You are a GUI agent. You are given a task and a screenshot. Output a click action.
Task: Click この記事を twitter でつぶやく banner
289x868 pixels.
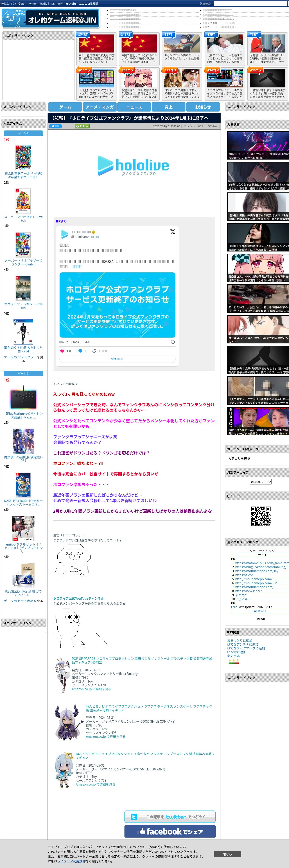point(170,816)
